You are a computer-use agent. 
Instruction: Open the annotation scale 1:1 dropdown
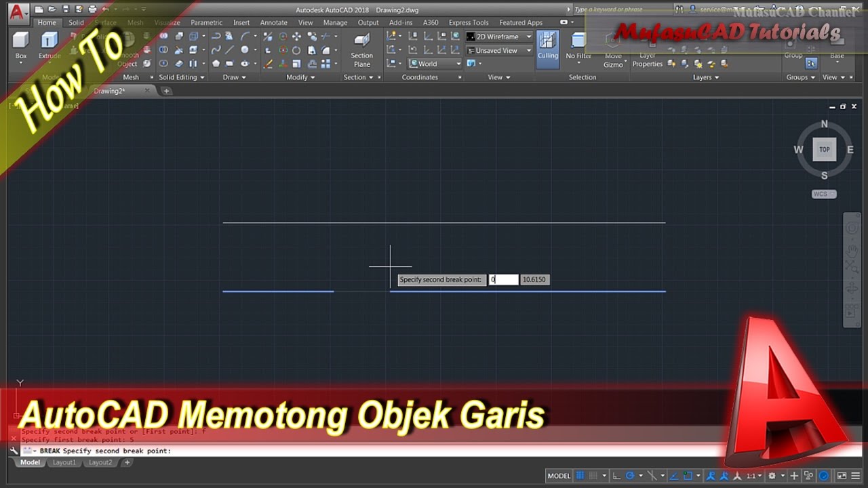click(754, 476)
